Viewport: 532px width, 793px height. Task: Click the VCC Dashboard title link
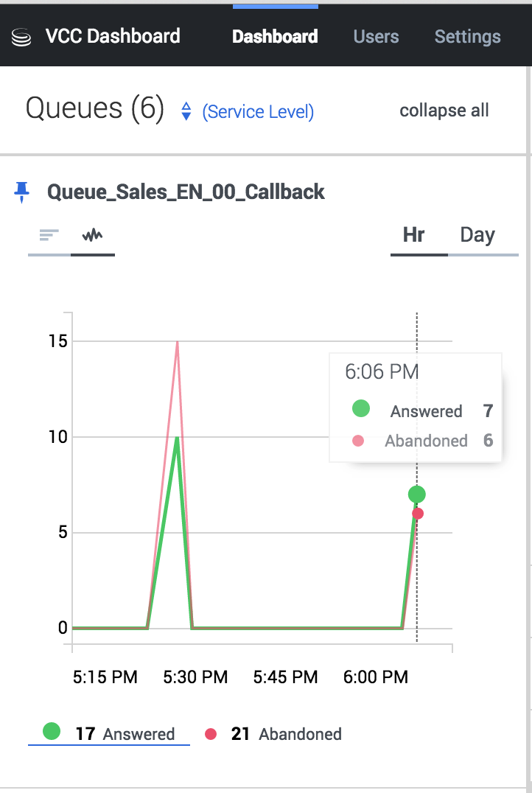[x=112, y=36]
